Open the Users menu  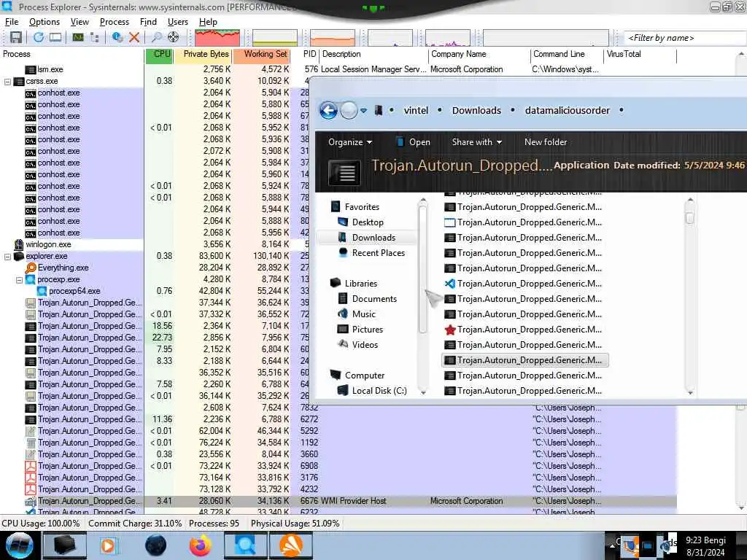tap(178, 22)
